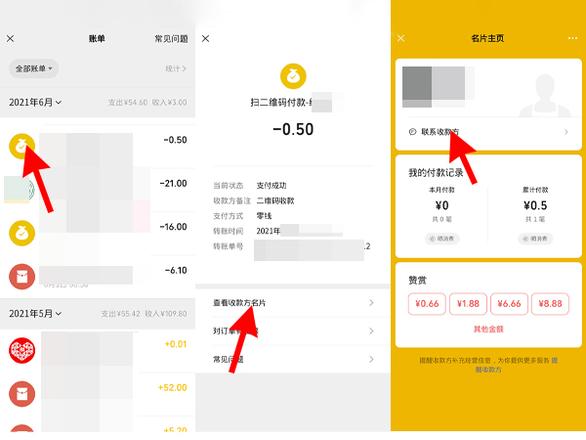Expand the 2021年6月 month selector
586x440 pixels.
(x=35, y=102)
